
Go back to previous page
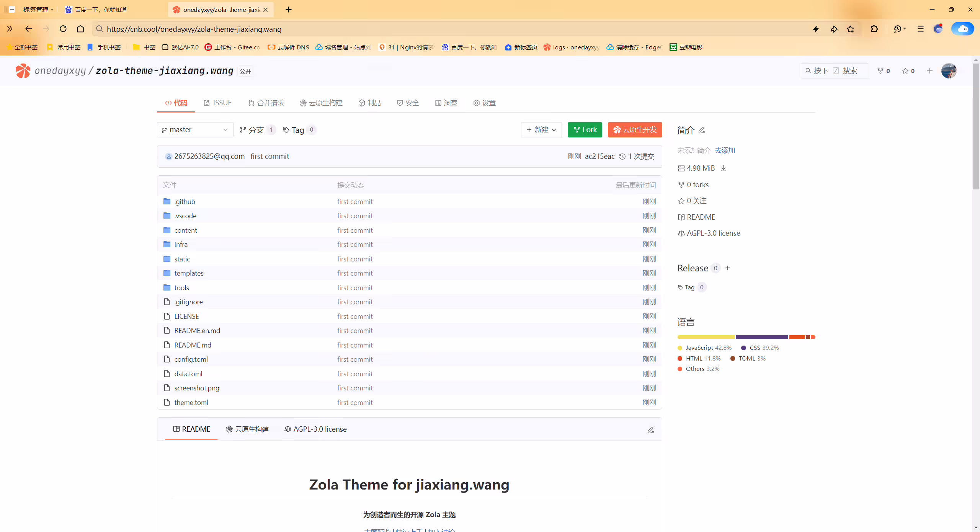point(29,29)
